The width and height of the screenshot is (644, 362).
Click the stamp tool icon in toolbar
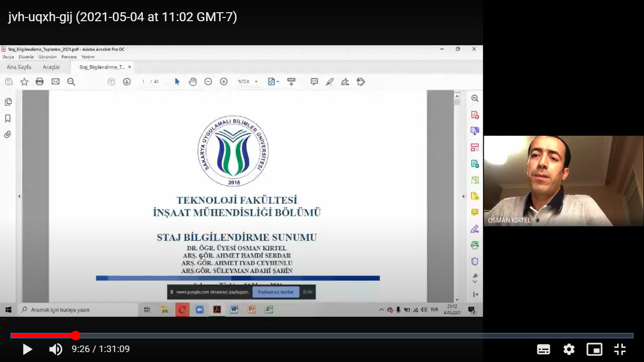click(x=361, y=82)
